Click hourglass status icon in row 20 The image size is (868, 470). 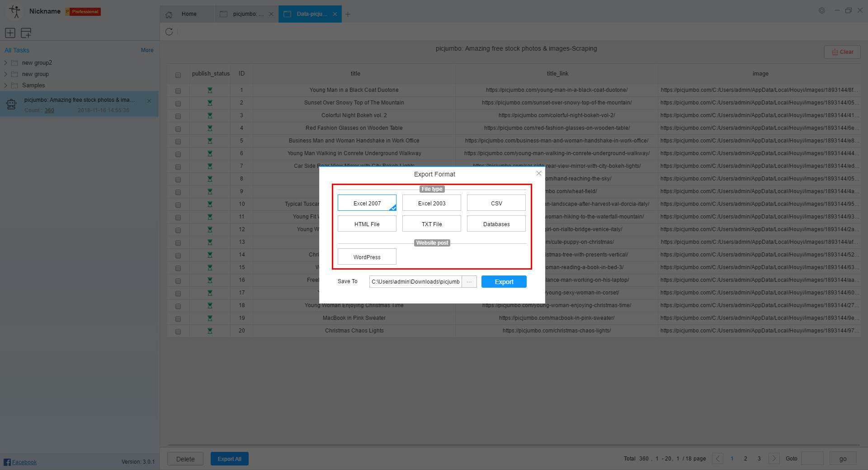pos(210,331)
